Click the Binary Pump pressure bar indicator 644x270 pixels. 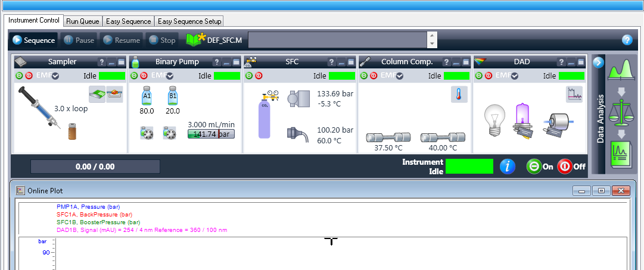211,134
